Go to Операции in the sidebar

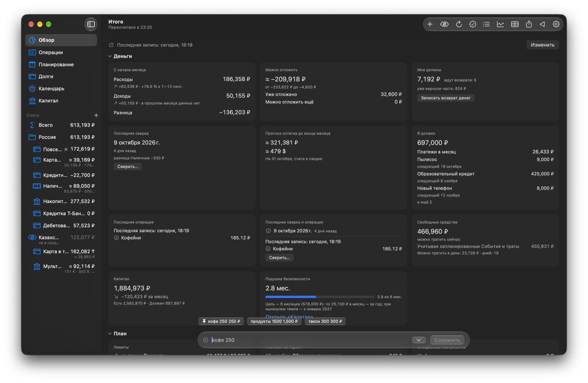tap(61, 52)
